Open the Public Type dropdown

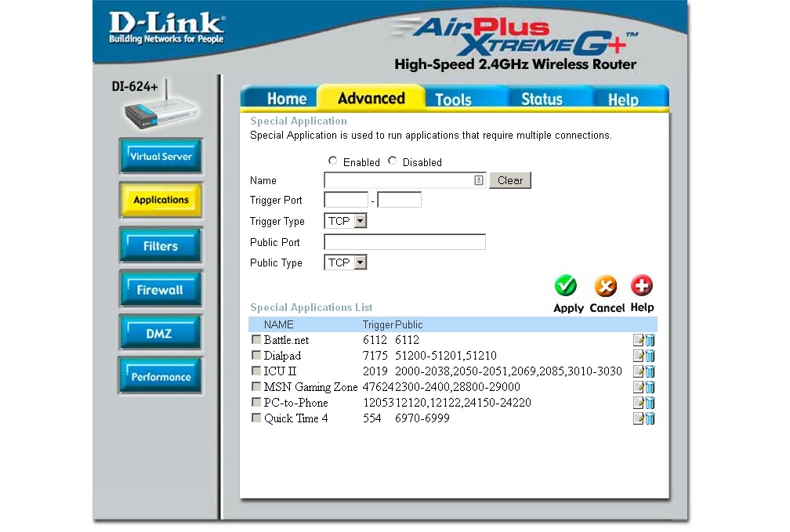[x=345, y=262]
